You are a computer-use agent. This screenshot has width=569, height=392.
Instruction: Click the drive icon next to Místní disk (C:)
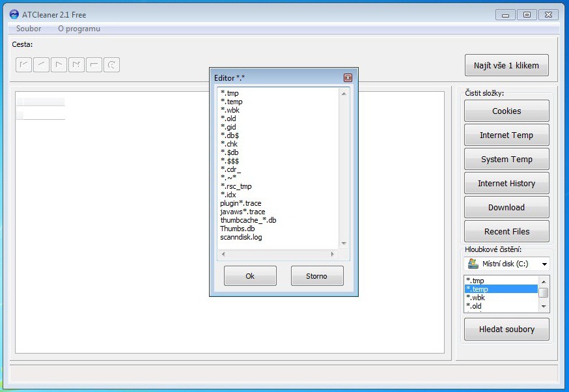click(x=473, y=264)
